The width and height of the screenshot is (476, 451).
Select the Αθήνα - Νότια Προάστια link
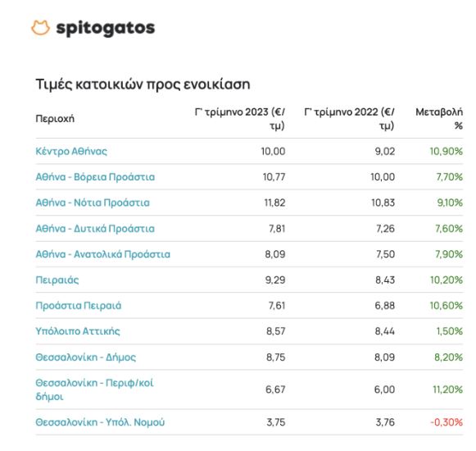tap(93, 203)
